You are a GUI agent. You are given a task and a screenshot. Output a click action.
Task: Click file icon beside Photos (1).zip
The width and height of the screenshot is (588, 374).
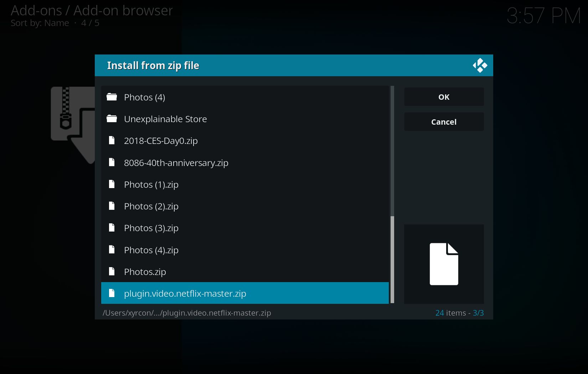(x=112, y=184)
